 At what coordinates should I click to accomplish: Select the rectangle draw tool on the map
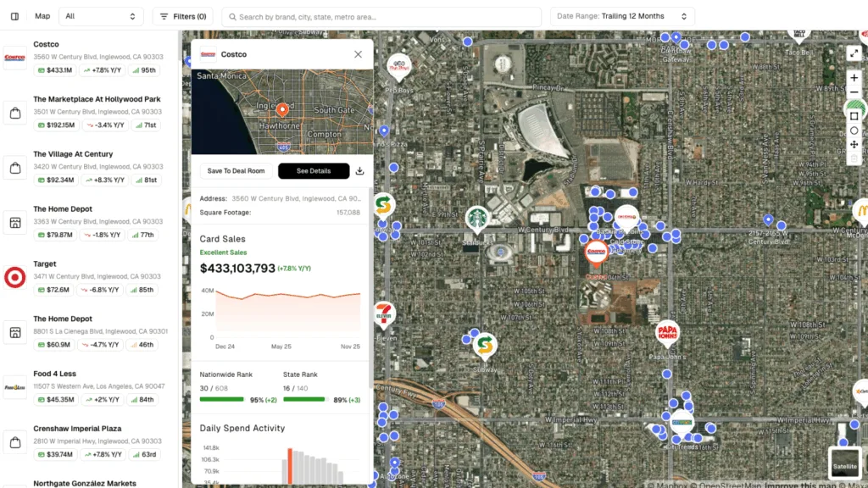click(854, 115)
